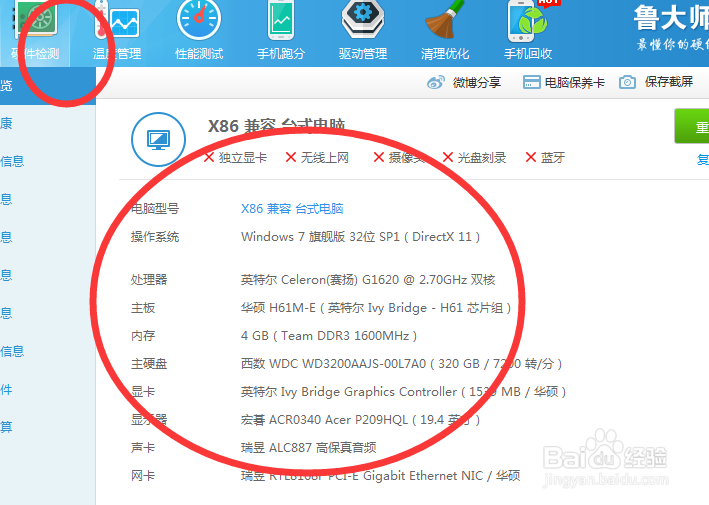Click the 操作系统 label
Image resolution: width=709 pixels, height=505 pixels.
155,237
